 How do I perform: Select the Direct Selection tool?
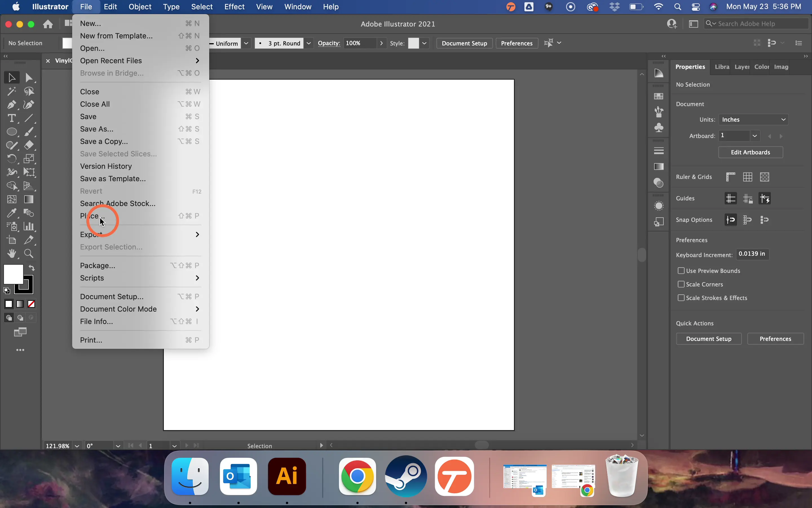(29, 78)
